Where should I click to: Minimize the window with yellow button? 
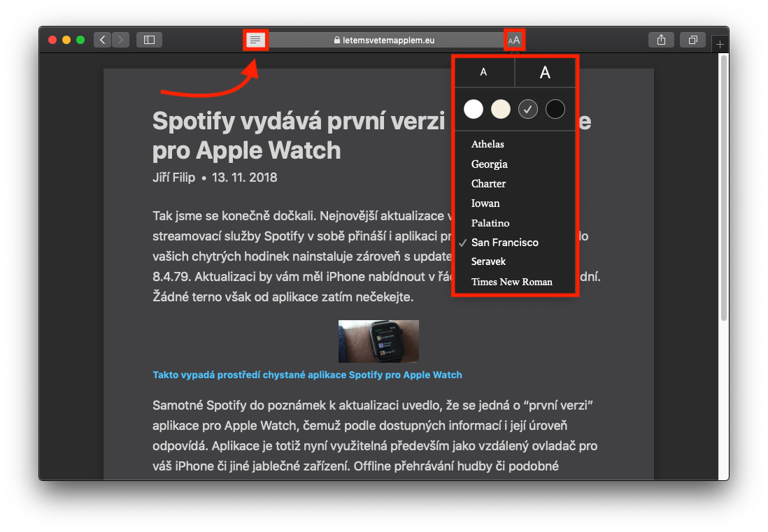tap(66, 40)
